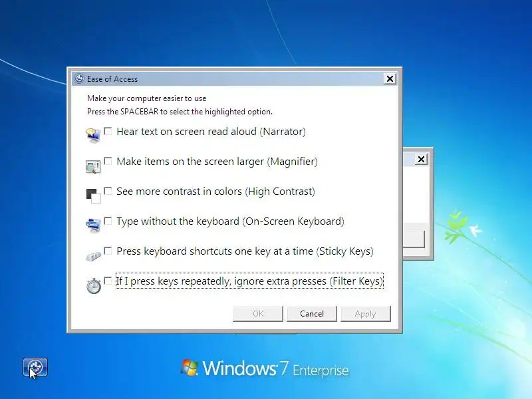Click label 'Type without the keyboard (On-Screen Keyboard)'
532x399 pixels.
[230, 221]
